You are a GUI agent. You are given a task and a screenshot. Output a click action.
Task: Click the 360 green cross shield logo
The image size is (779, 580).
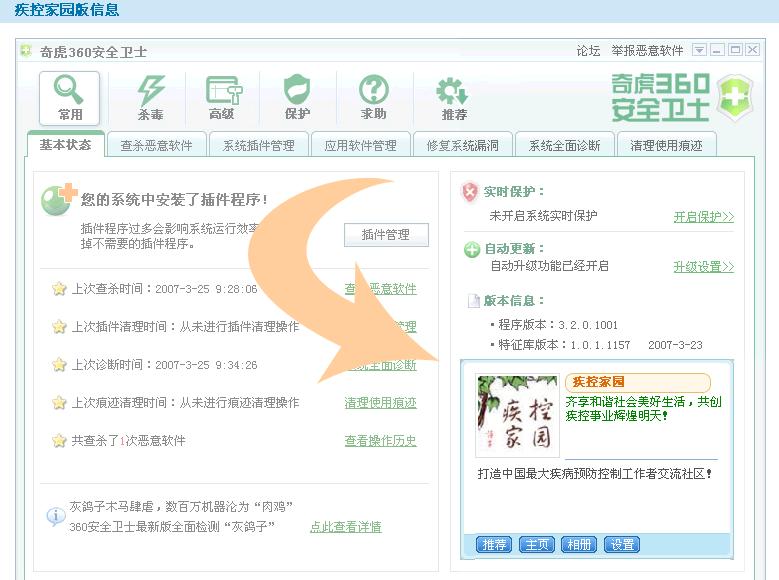tap(733, 97)
